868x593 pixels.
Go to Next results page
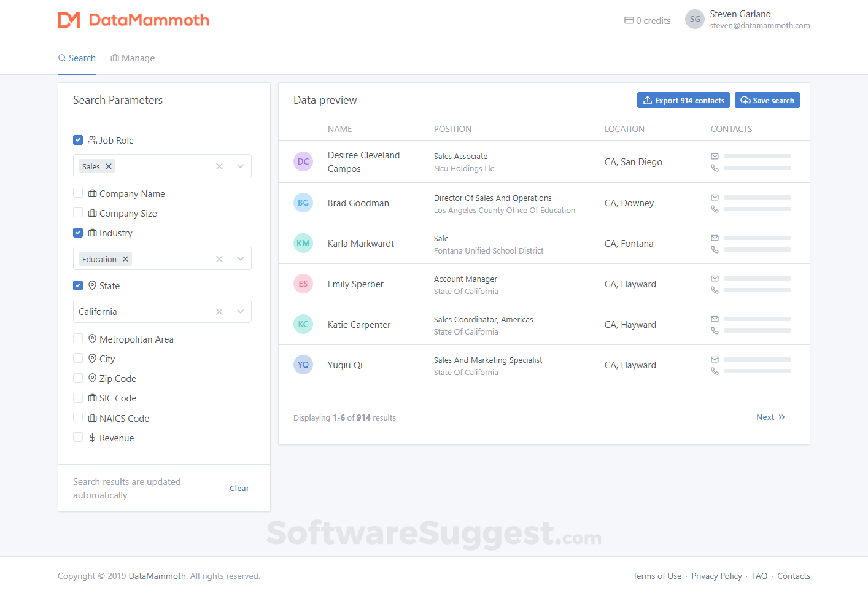click(x=770, y=417)
